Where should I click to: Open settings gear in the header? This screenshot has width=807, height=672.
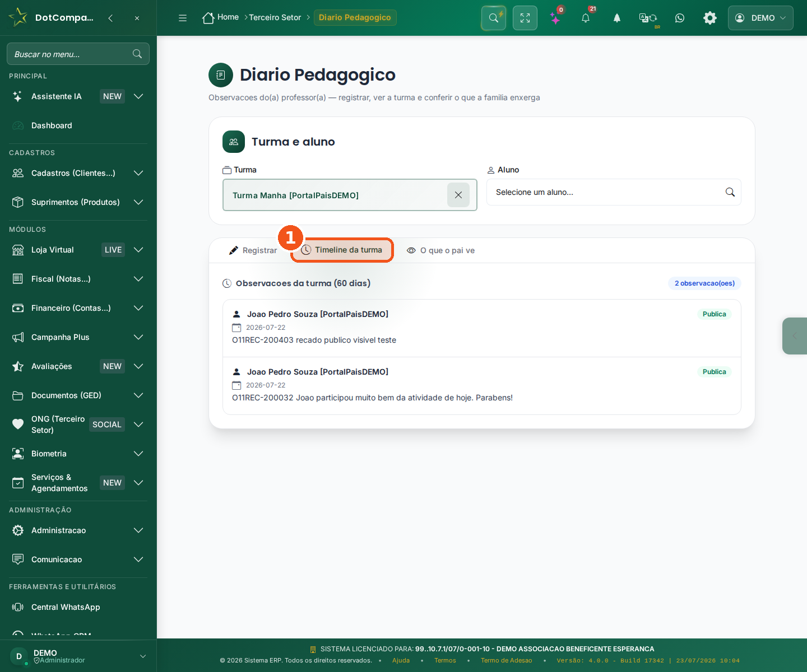click(x=710, y=18)
